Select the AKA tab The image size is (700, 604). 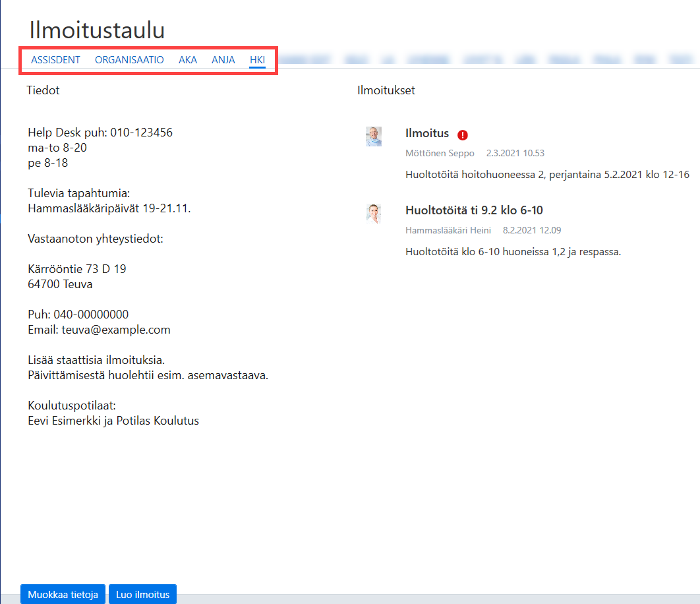pos(187,60)
